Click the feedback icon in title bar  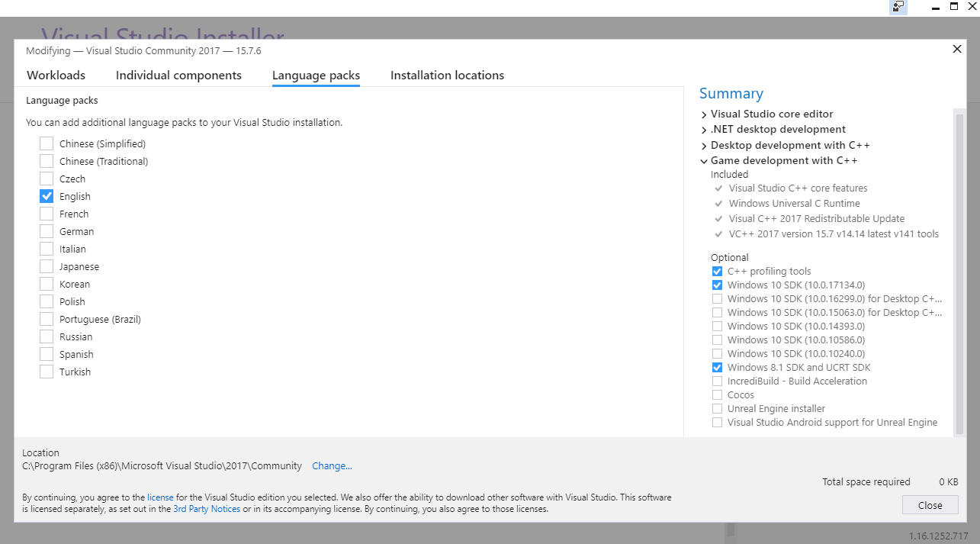898,7
